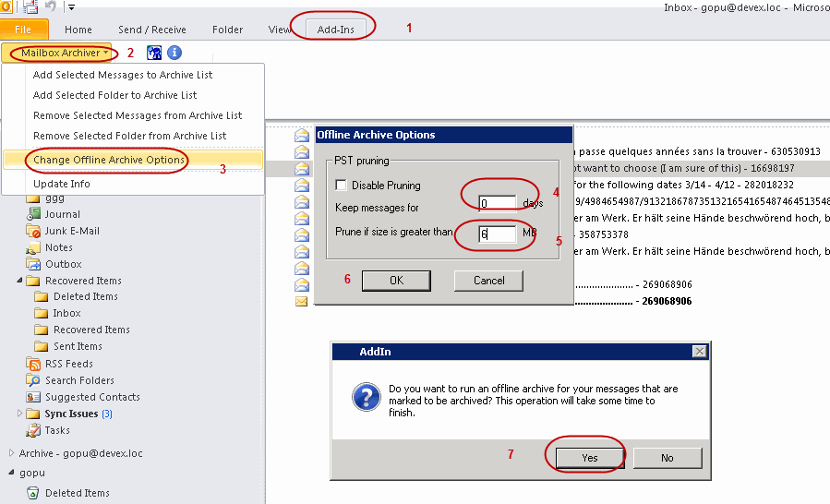
Task: Open quick access toolbar customize arrow
Action: tap(71, 7)
